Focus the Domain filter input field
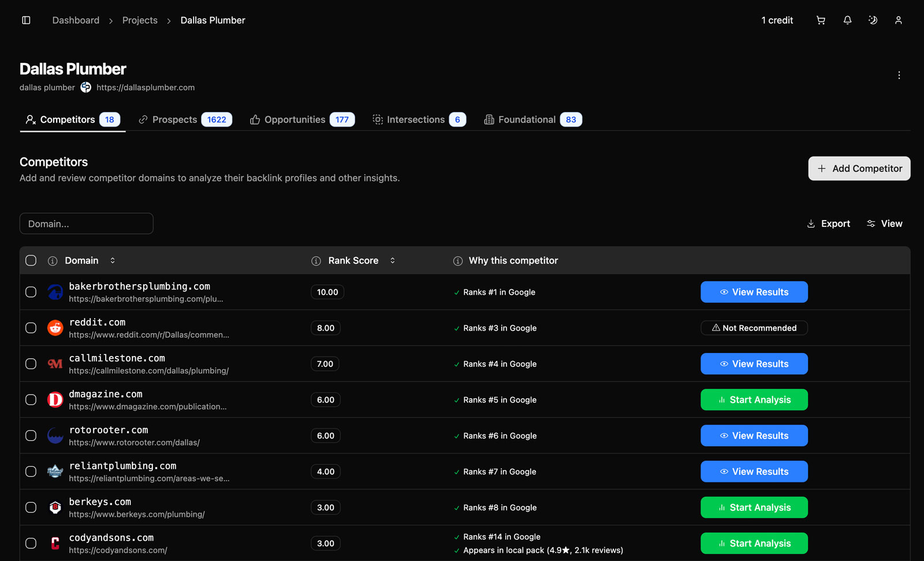This screenshot has width=924, height=561. pyautogui.click(x=87, y=224)
